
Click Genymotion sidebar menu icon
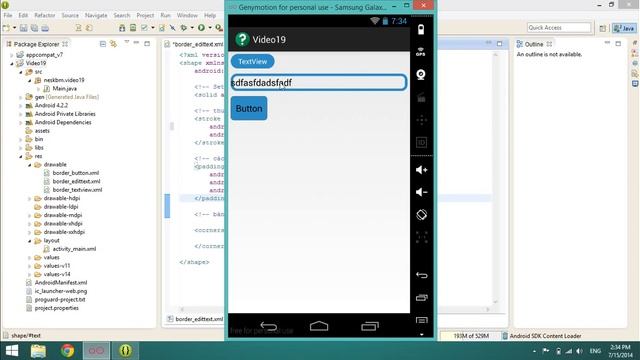pyautogui.click(x=421, y=320)
